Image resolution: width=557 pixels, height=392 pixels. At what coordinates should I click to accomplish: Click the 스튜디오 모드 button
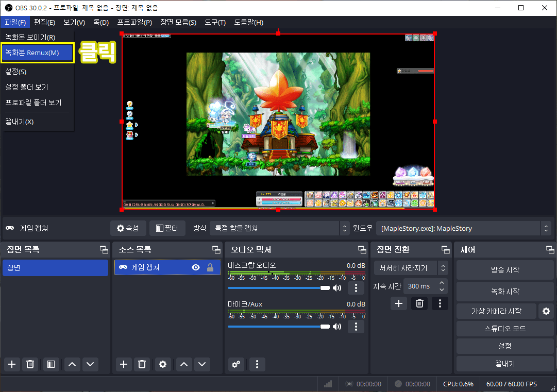click(x=505, y=329)
